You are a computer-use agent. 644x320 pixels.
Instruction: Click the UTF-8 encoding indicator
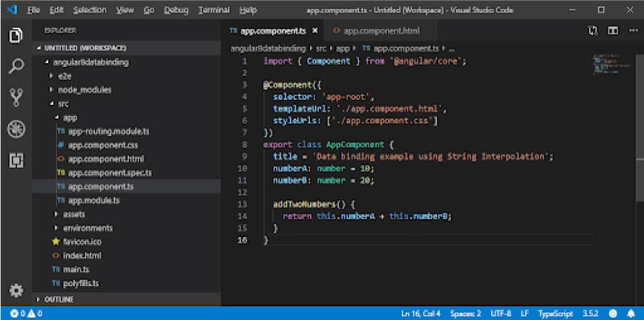point(501,314)
